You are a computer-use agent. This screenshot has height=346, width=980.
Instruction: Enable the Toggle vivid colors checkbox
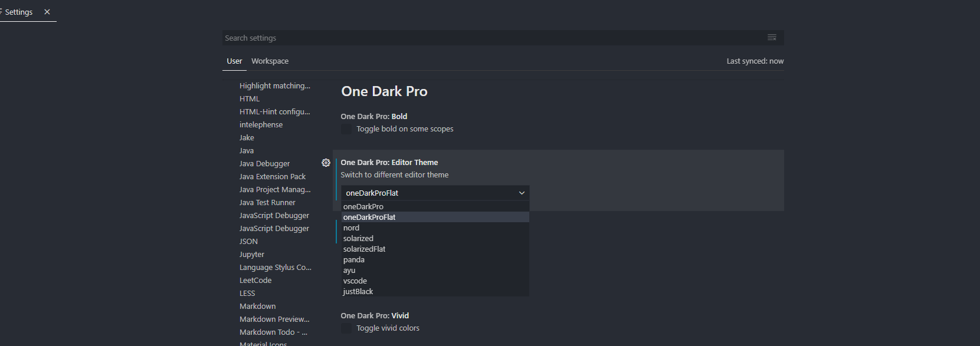point(346,328)
